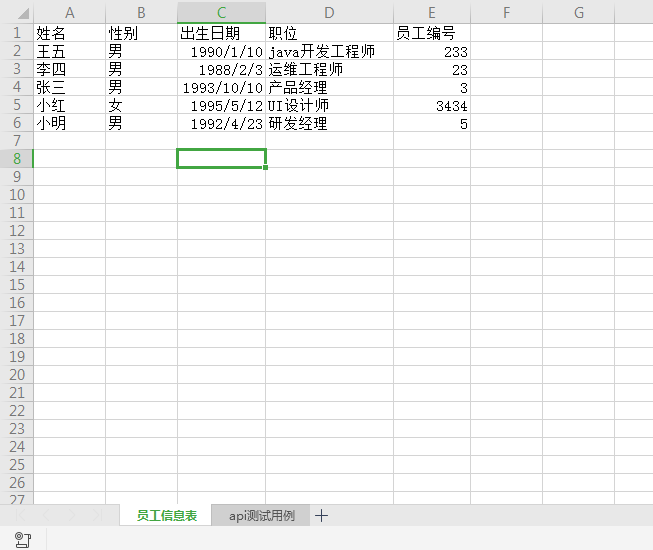The height and width of the screenshot is (550, 653).
Task: Select employee number cell 23
Action: point(432,69)
